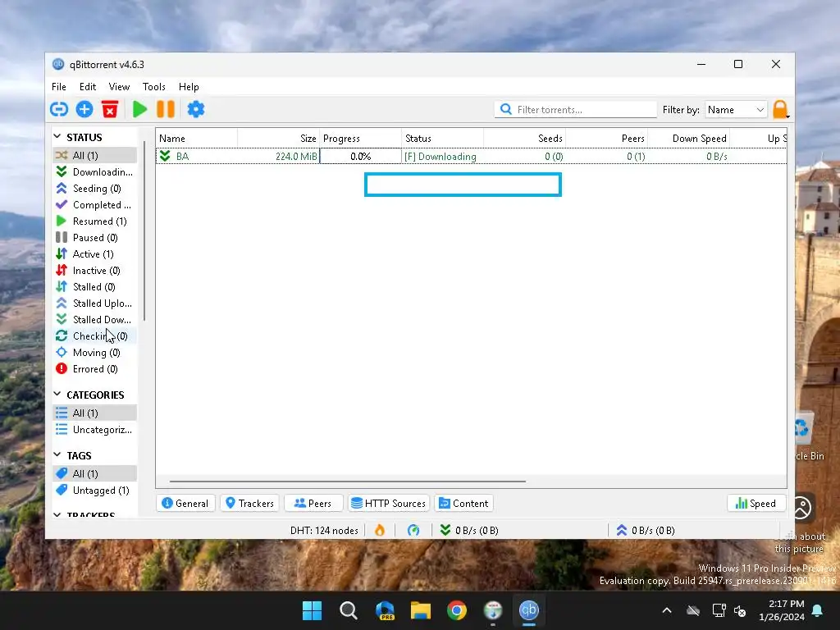This screenshot has height=630, width=840.
Task: Select the Stalled (0) filter
Action: (95, 287)
